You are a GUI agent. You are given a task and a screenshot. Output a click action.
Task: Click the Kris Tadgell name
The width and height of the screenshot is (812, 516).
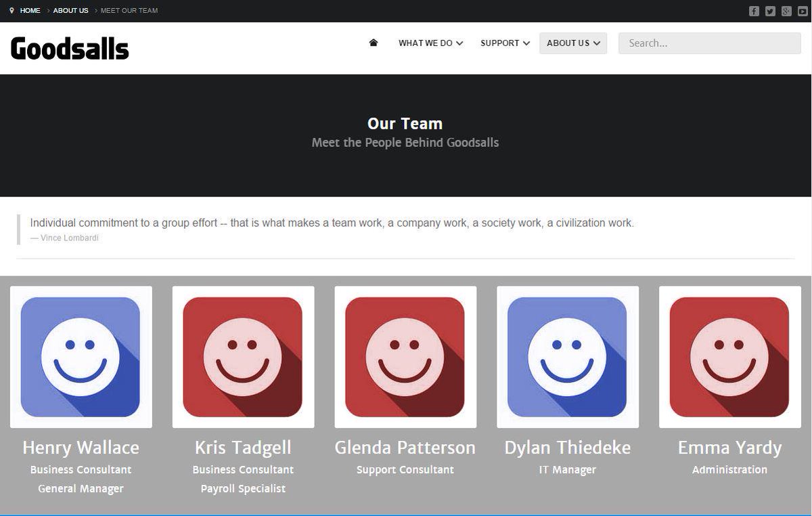(243, 448)
